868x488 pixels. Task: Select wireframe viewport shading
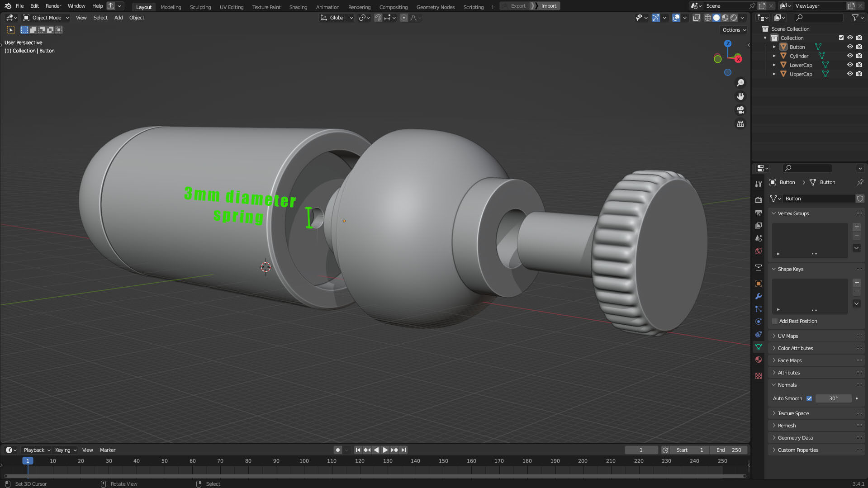pyautogui.click(x=708, y=18)
